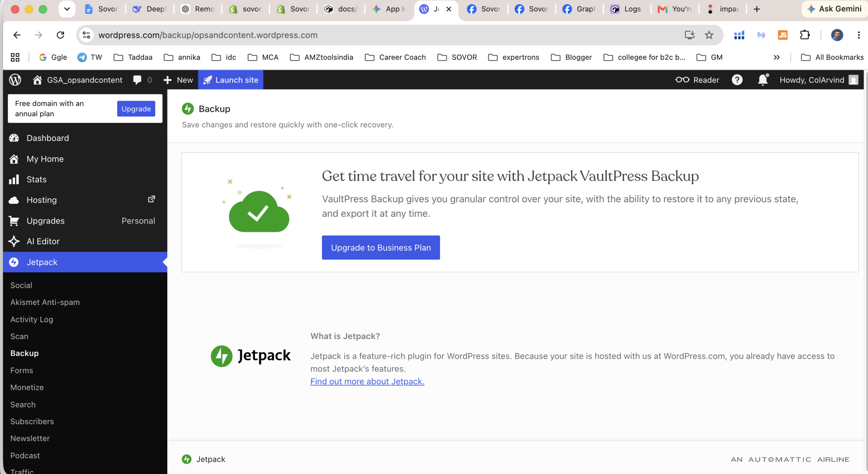This screenshot has height=474, width=868.
Task: Follow Find out more about Jetpack link
Action: (367, 381)
